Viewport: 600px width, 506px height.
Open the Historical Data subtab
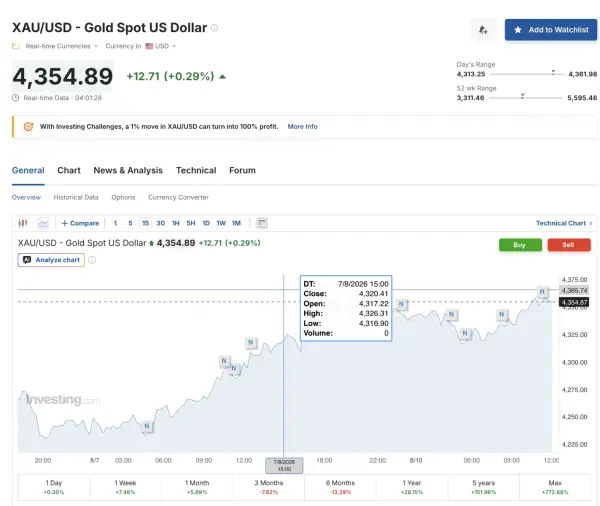76,198
